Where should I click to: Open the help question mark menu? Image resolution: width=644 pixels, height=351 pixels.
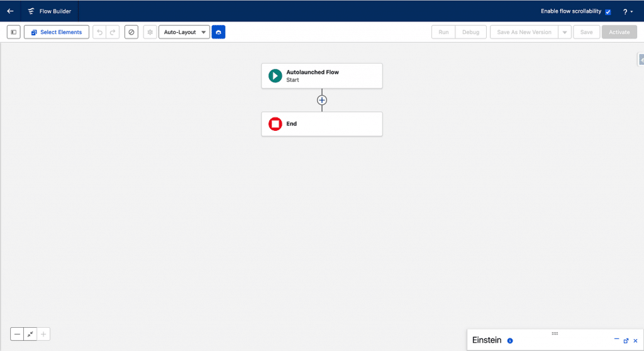click(x=627, y=12)
